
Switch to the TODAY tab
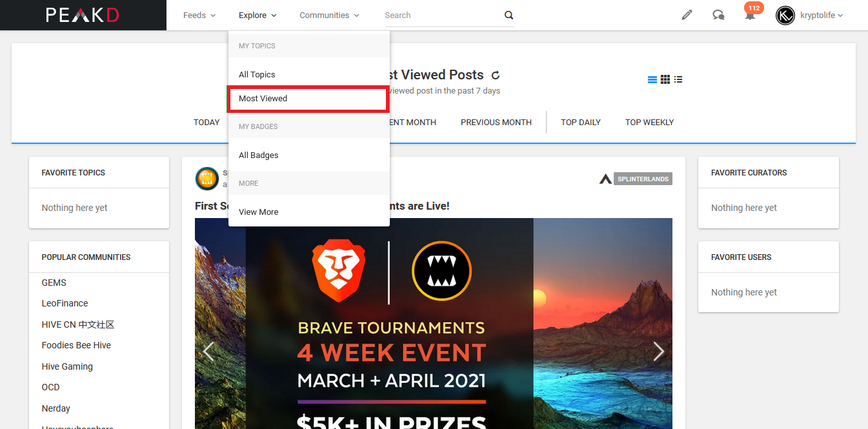pyautogui.click(x=207, y=122)
